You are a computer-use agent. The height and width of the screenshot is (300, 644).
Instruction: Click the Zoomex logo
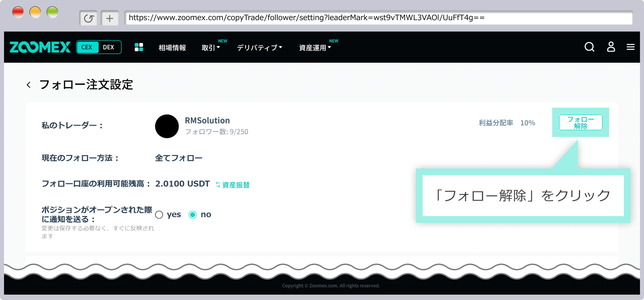[x=40, y=47]
